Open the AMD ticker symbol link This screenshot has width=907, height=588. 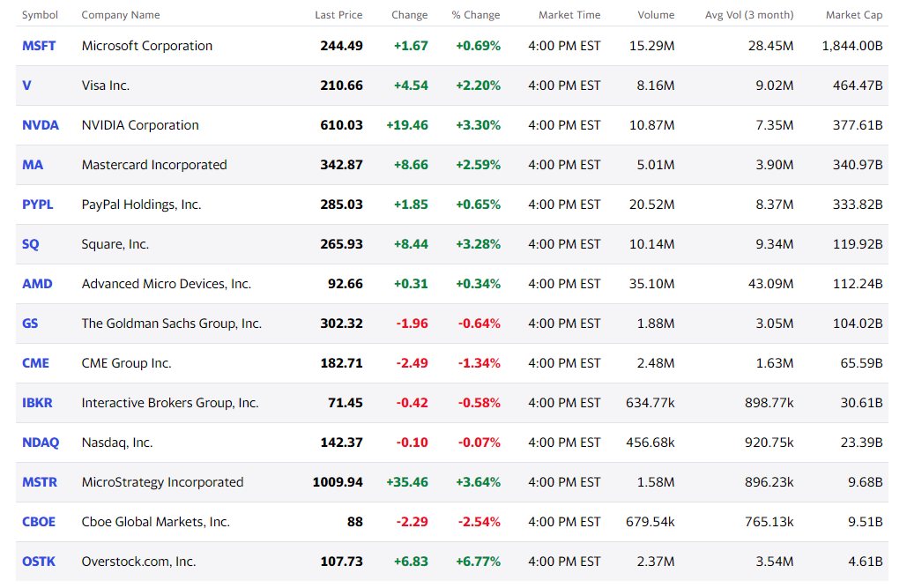click(x=37, y=284)
